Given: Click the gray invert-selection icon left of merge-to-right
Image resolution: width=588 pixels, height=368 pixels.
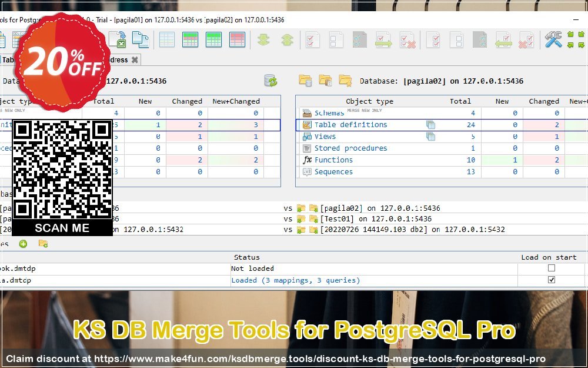Looking at the screenshot, I should point(360,39).
